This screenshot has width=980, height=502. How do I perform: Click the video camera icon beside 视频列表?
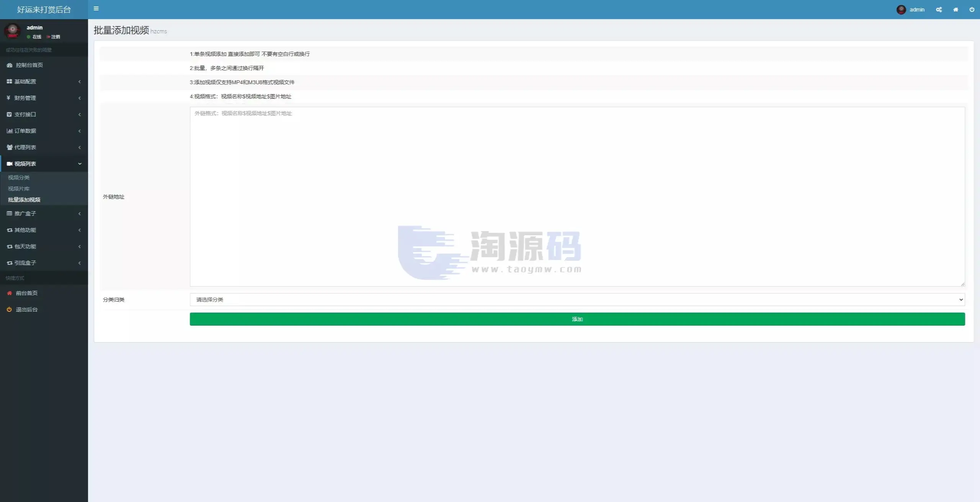click(x=10, y=164)
